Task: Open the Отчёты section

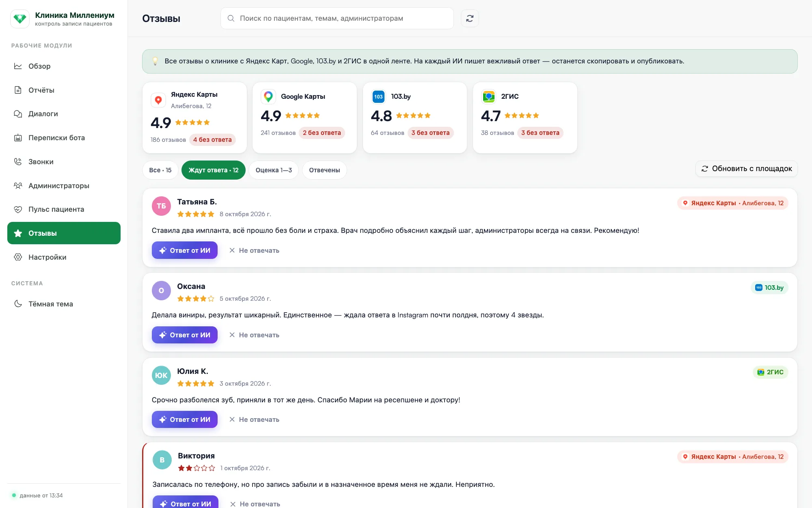Action: click(x=64, y=90)
